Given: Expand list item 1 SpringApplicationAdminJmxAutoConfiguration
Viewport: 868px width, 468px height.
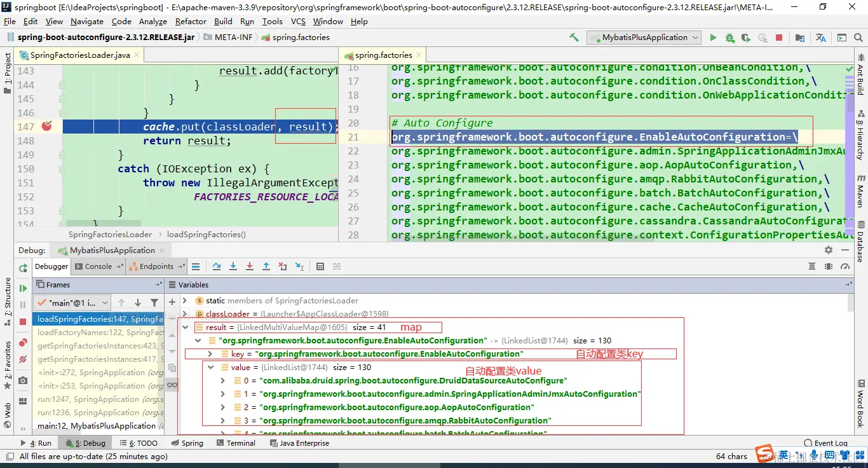Looking at the screenshot, I should click(222, 394).
